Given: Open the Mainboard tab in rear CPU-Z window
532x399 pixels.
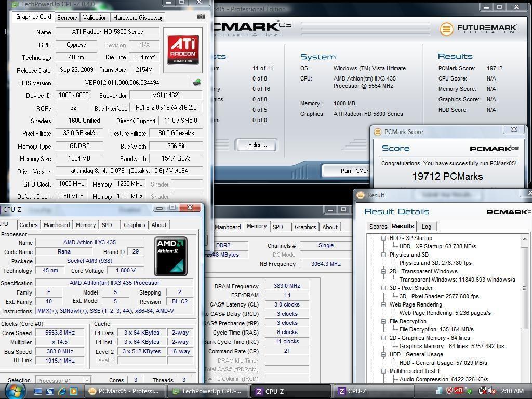Looking at the screenshot, I should click(x=228, y=227).
